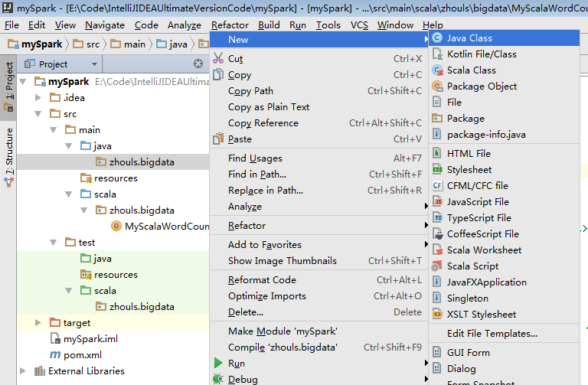This screenshot has height=385, width=588.
Task: Click the JavaFXApplication icon
Action: tap(437, 282)
